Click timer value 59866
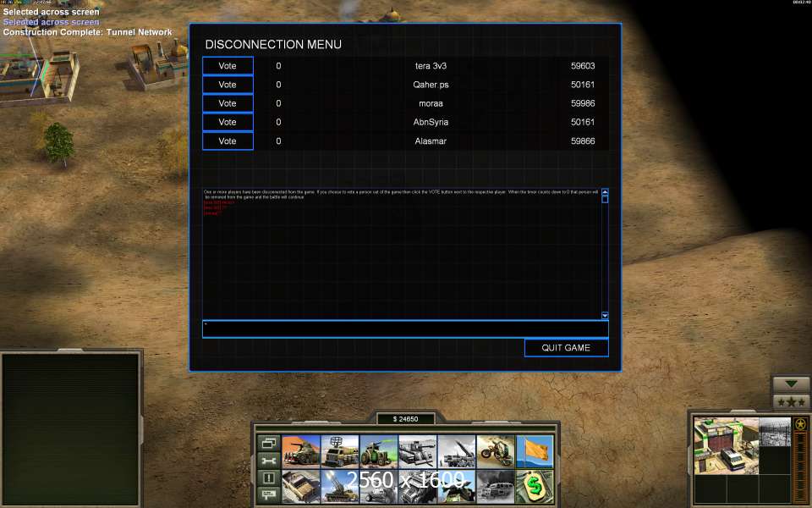 pyautogui.click(x=583, y=141)
